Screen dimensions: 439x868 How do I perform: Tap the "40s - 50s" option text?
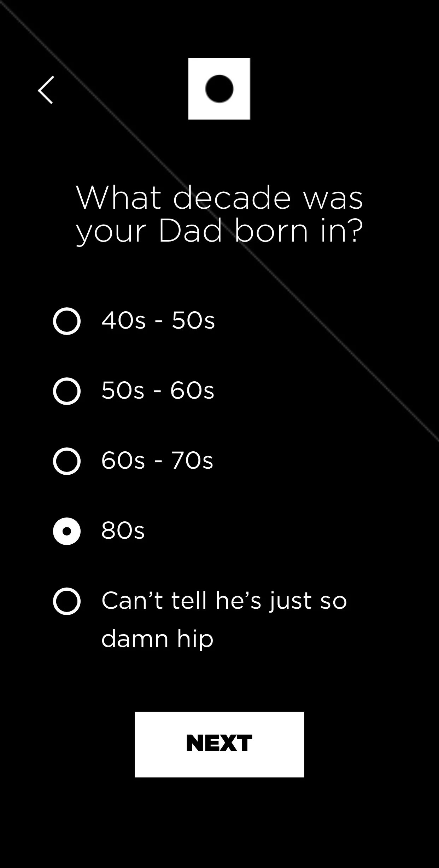point(158,320)
